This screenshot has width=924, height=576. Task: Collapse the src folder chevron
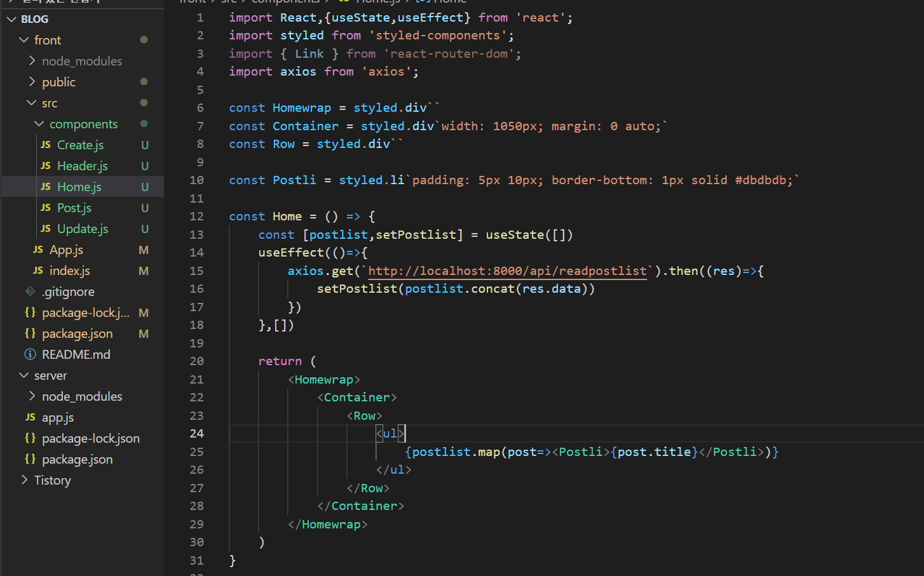pyautogui.click(x=32, y=103)
